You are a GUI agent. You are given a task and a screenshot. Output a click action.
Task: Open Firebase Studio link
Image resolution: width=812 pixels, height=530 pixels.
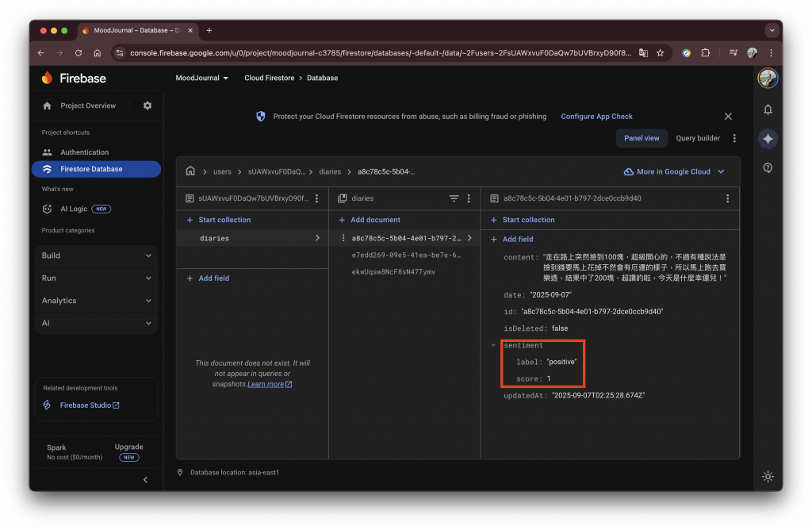coord(89,405)
